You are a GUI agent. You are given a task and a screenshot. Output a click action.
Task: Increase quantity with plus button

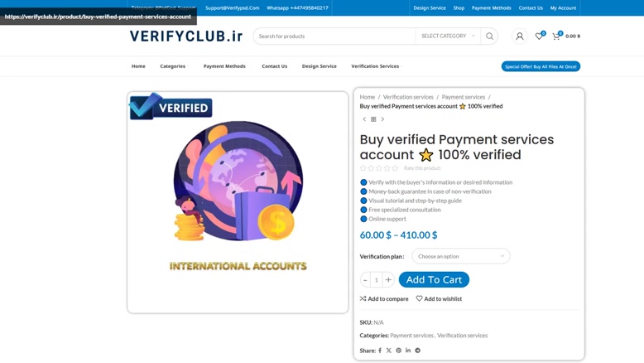(388, 279)
